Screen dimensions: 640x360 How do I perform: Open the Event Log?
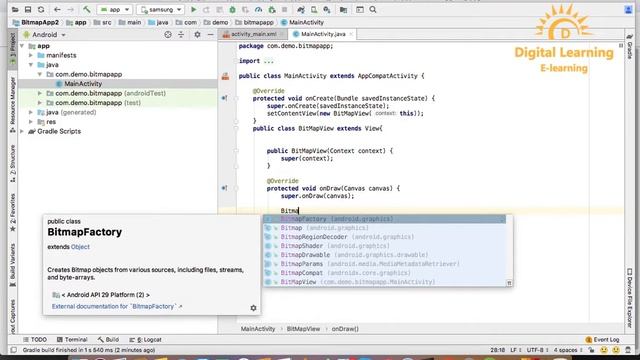click(x=602, y=340)
